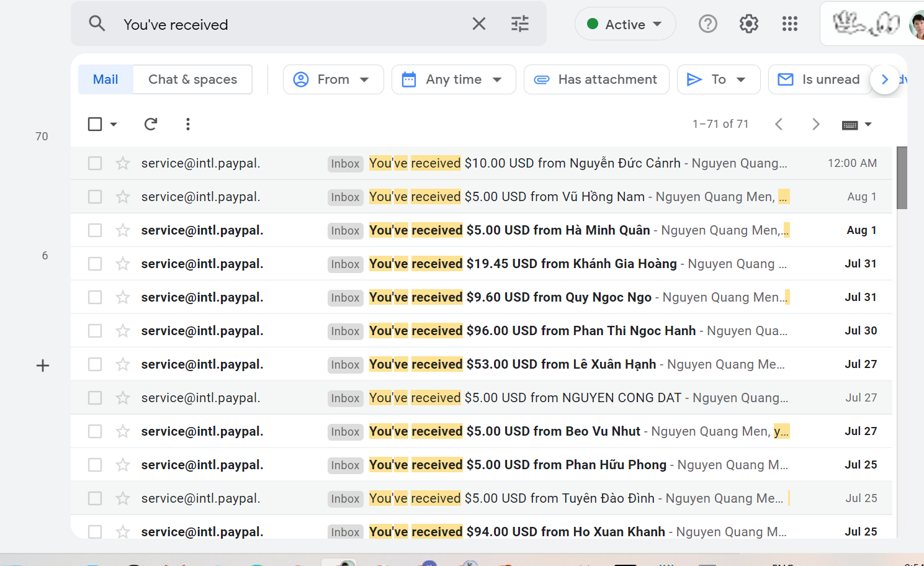Select the $10.00 Nguyễn Đức Cảnh email checkbox
Viewport: 924px width, 566px height.
point(95,163)
